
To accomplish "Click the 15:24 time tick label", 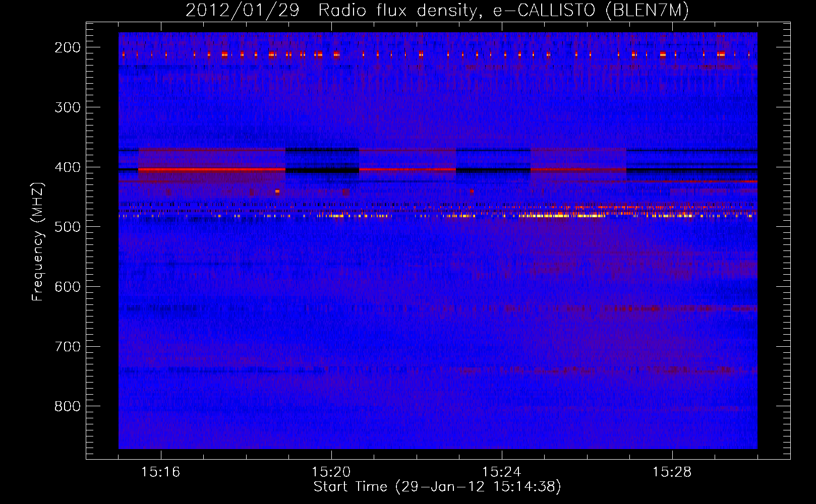I will click(x=502, y=472).
